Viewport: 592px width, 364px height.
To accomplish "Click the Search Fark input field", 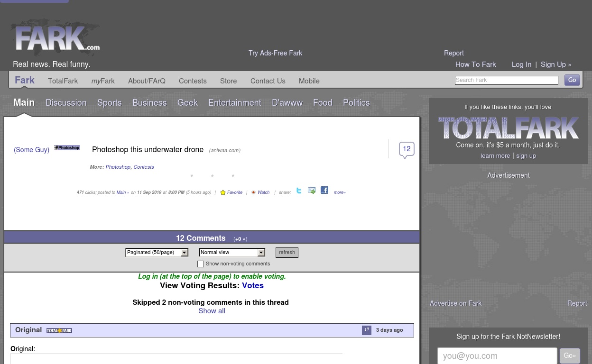I will click(x=507, y=81).
